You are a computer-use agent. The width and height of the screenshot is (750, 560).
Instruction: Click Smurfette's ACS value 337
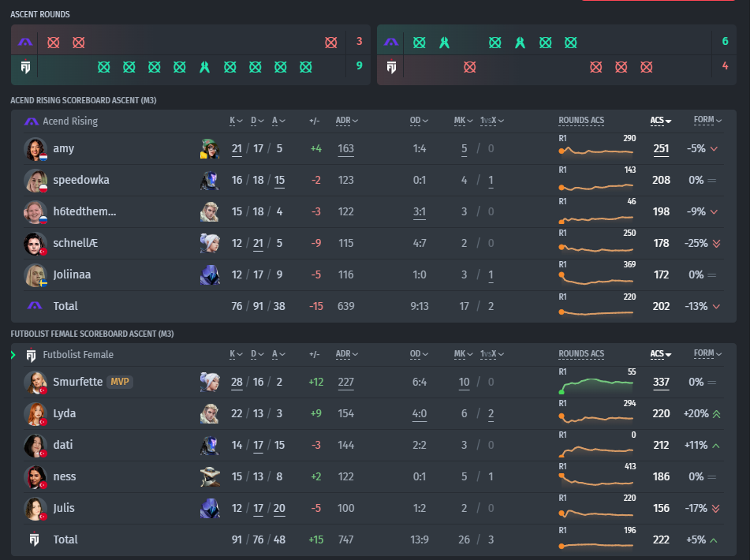tap(661, 382)
